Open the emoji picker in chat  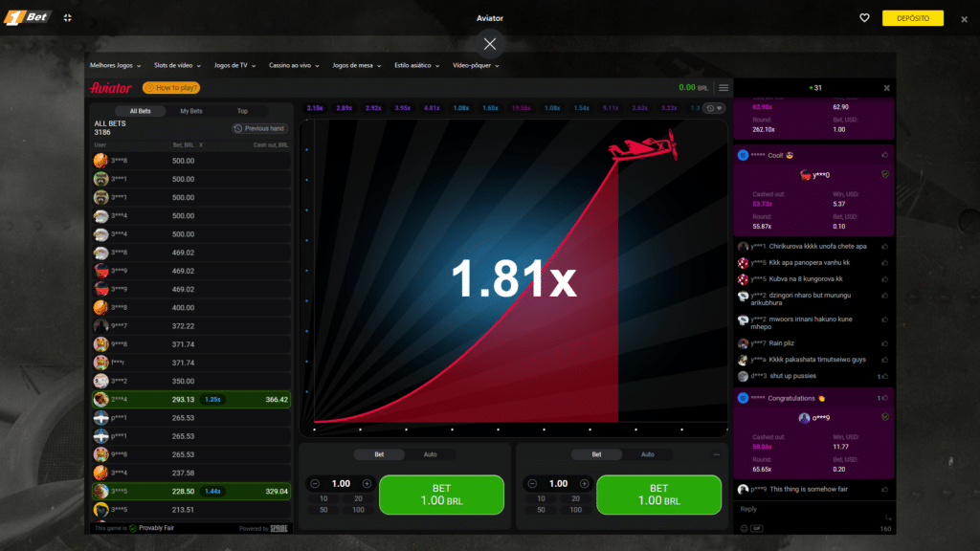pos(744,528)
